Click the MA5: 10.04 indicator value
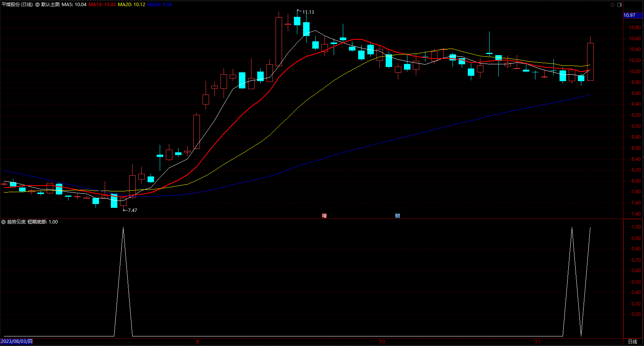The width and height of the screenshot is (644, 346). click(74, 5)
